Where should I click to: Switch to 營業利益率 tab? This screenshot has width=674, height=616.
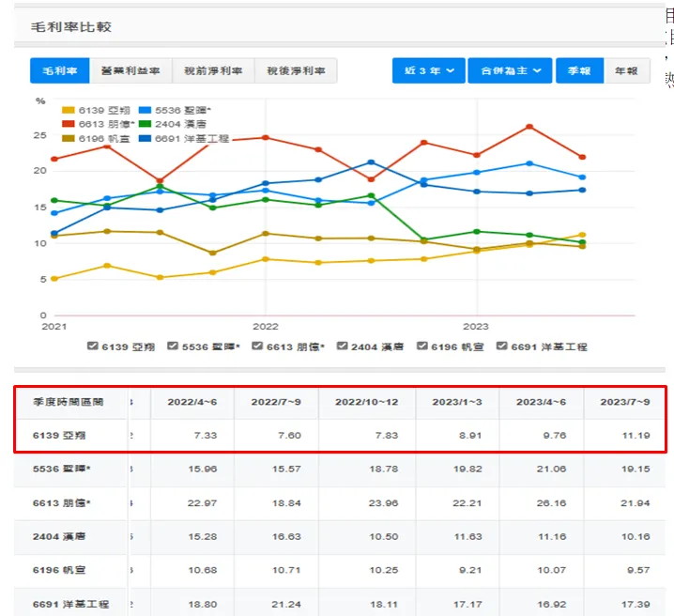click(x=130, y=70)
